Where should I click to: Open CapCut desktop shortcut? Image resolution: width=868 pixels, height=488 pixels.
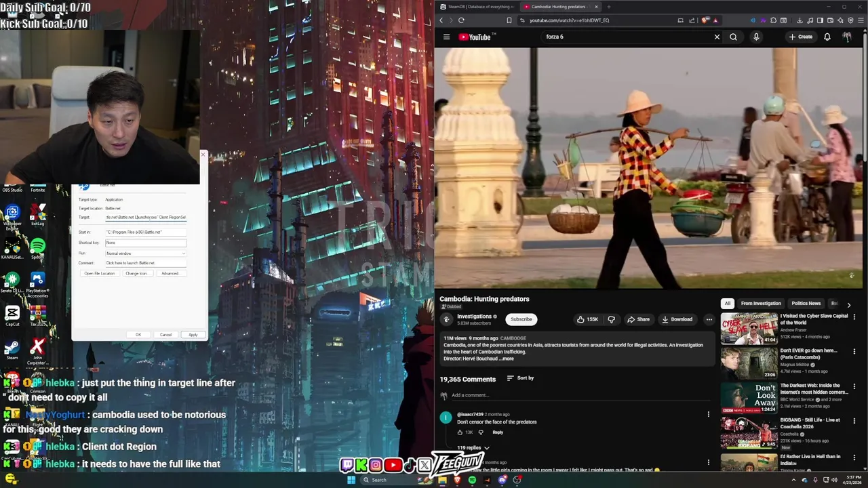coord(12,316)
